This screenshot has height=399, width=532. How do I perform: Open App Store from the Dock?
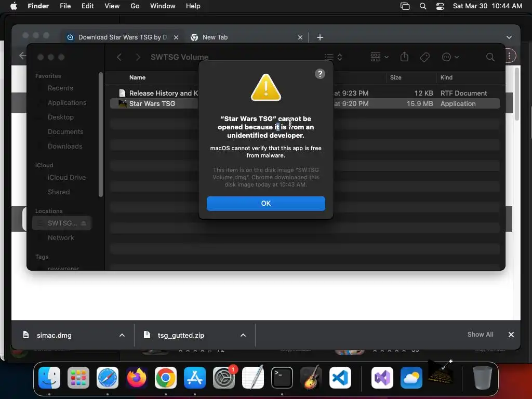pyautogui.click(x=195, y=378)
